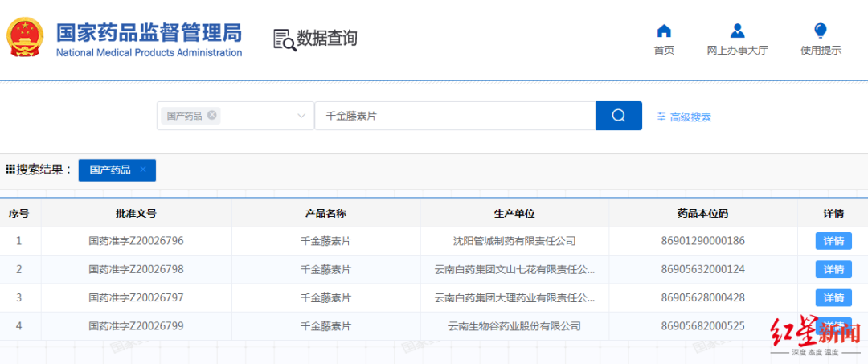Click the 数据查询 document search icon

point(285,39)
